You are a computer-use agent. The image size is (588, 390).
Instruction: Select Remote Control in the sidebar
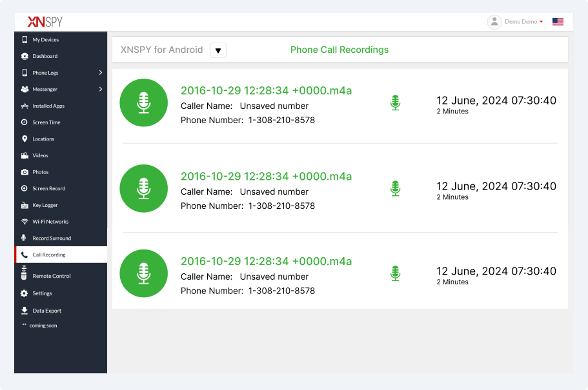click(x=52, y=276)
